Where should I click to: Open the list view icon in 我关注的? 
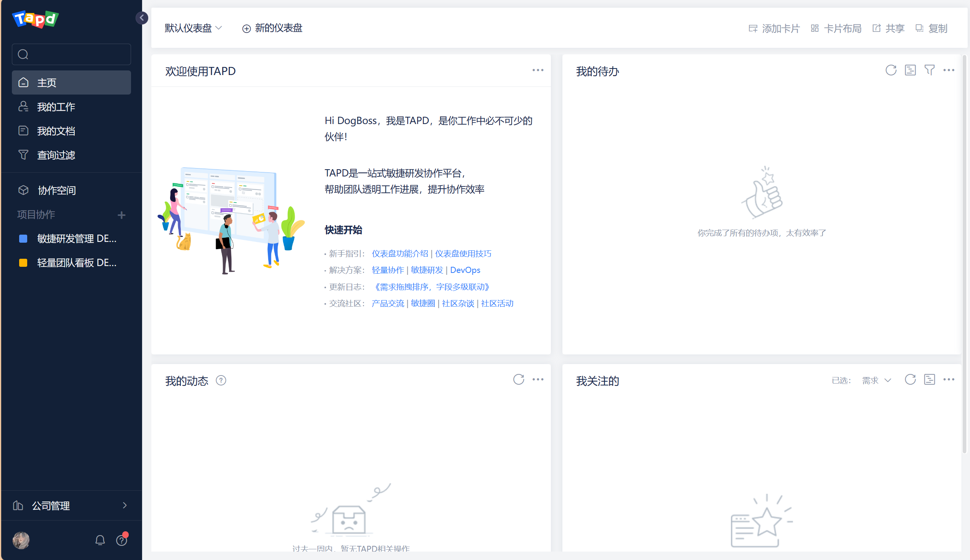929,380
